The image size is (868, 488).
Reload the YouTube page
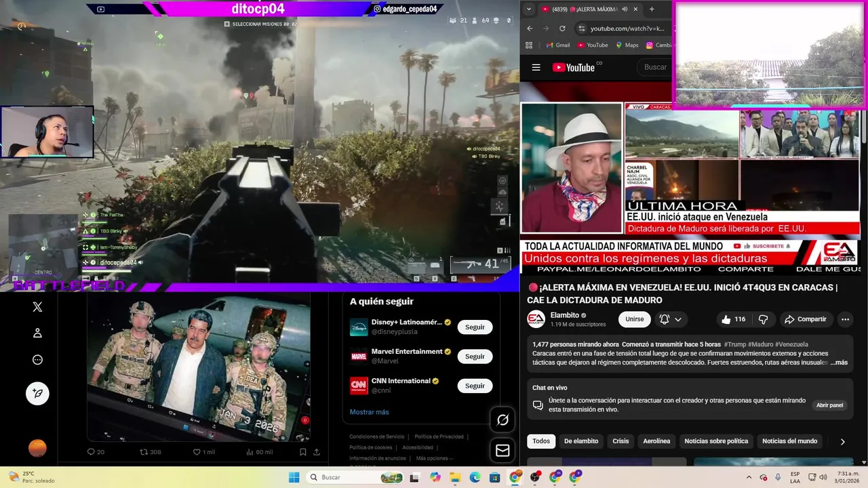click(562, 28)
